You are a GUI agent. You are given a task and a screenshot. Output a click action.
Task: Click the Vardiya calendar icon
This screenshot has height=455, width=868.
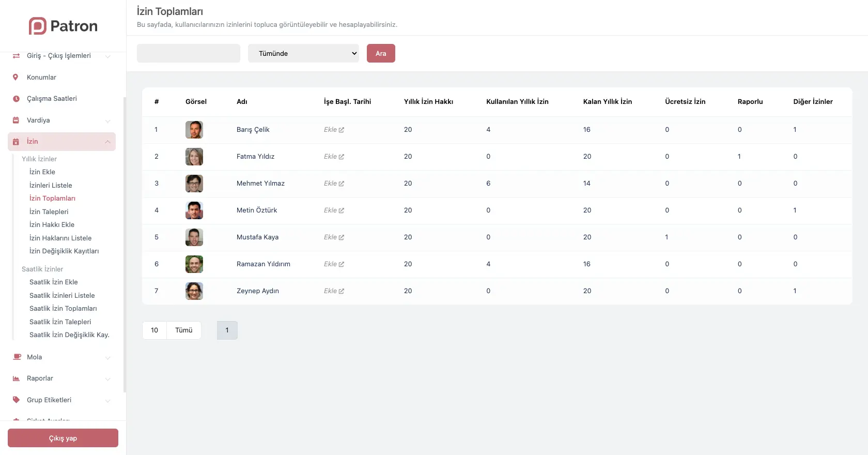pos(16,120)
